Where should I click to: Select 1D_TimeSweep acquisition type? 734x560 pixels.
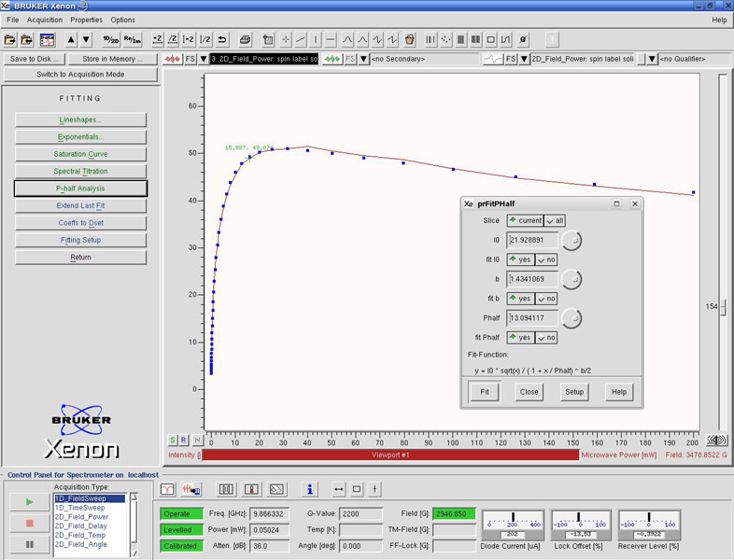pos(80,508)
